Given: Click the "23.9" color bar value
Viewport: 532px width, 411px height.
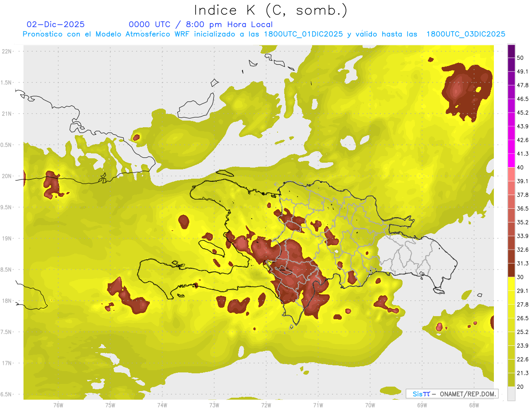Looking at the screenshot, I should [x=523, y=346].
